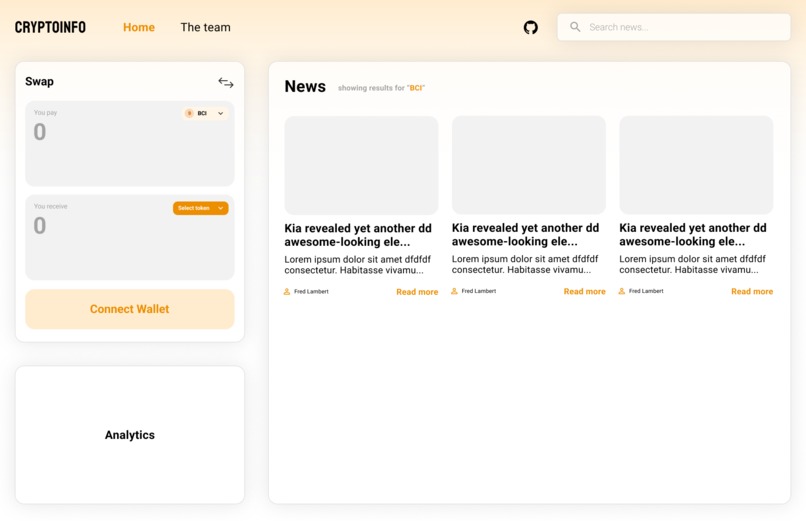Click author icon on second news card
Viewport: 806px width, 521px height.
tap(454, 291)
